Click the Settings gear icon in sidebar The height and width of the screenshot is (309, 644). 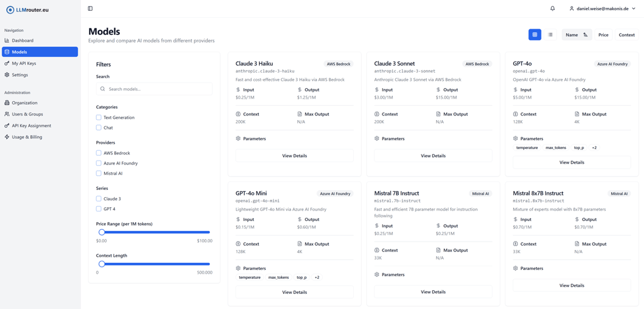pos(7,75)
